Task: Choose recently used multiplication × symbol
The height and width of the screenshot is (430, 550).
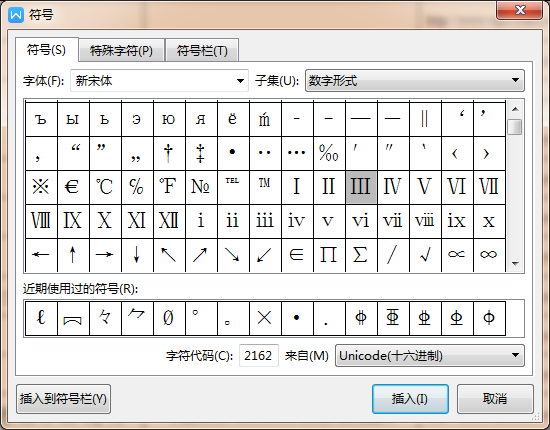Action: [x=265, y=318]
